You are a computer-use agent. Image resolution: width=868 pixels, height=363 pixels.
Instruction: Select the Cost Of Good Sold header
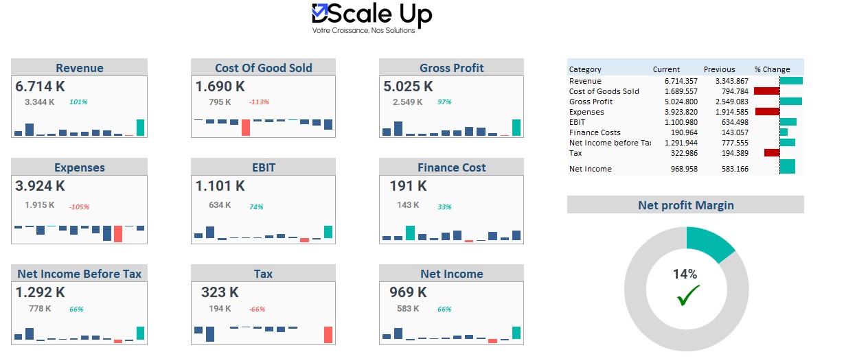263,68
